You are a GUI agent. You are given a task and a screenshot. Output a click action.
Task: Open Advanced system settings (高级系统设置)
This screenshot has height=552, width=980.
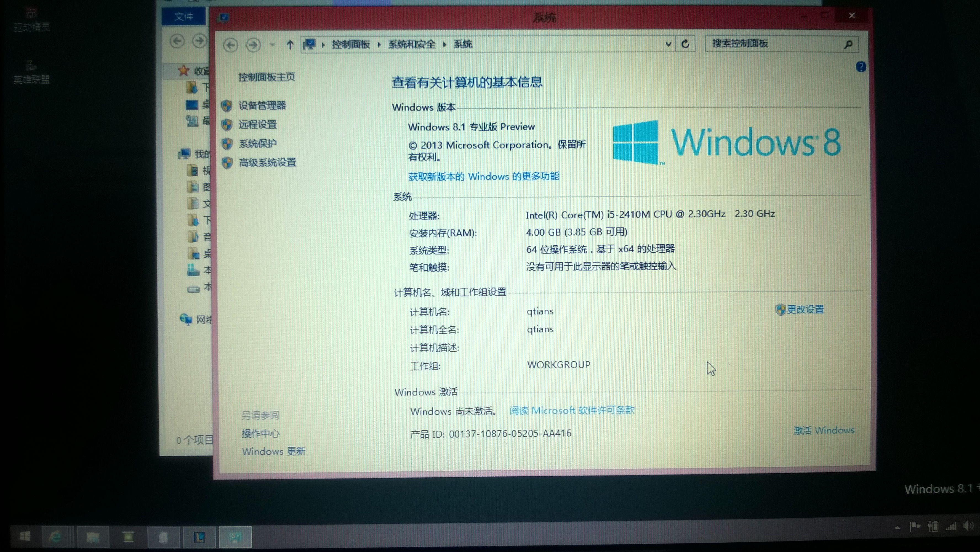267,163
